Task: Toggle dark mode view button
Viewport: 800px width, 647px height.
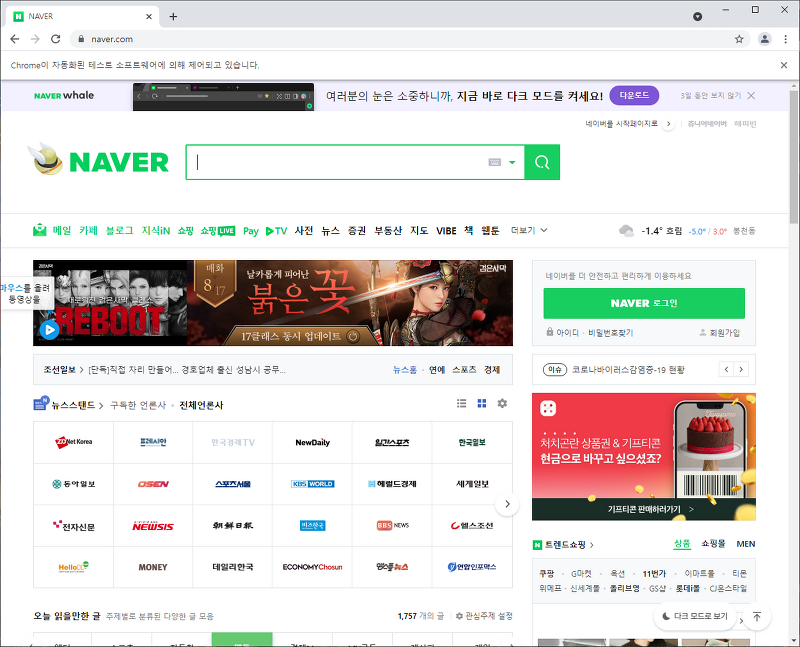Action: (694, 616)
